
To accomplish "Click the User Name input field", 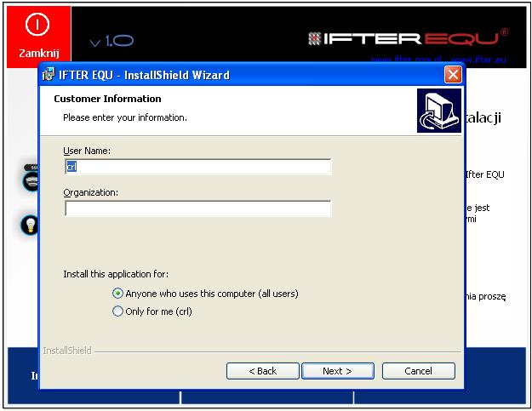I will click(x=197, y=167).
